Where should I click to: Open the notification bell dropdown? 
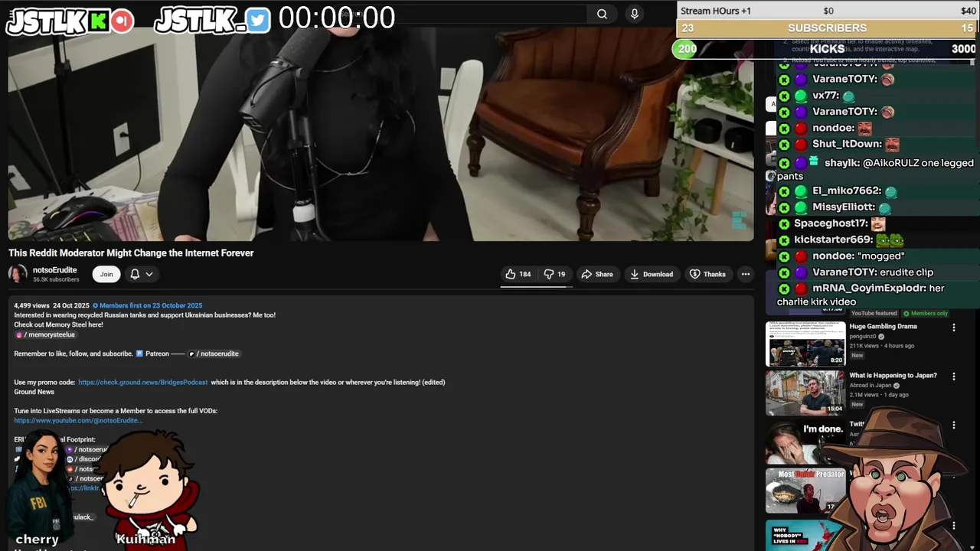pos(142,274)
